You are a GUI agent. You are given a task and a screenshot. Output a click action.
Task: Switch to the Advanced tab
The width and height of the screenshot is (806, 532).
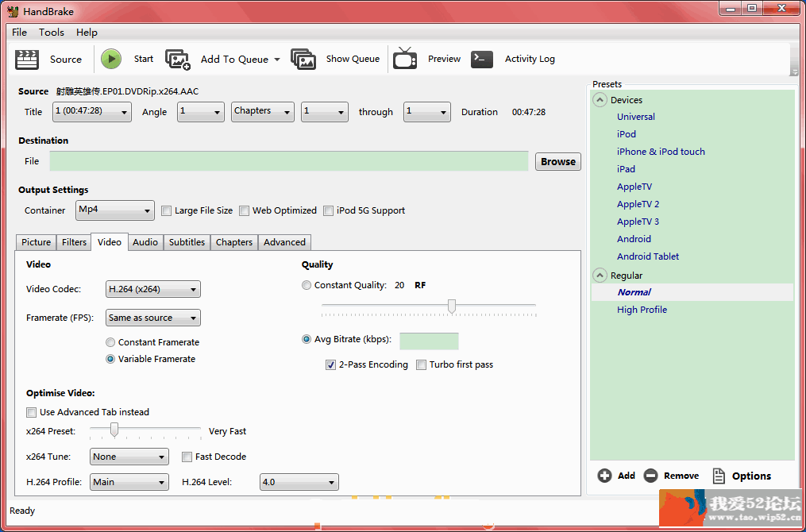pos(284,242)
